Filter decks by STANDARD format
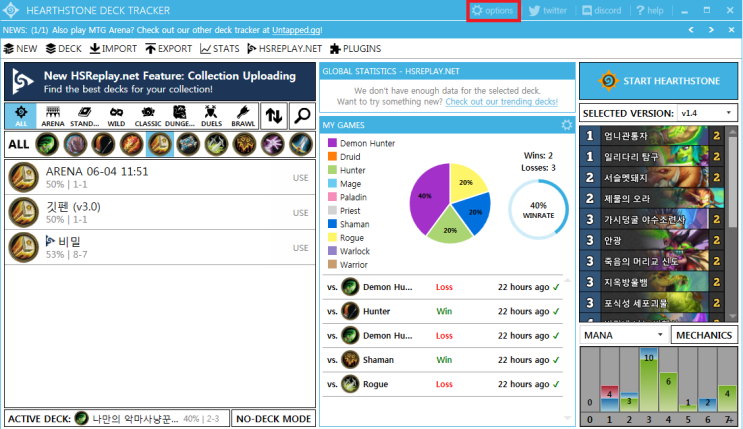The height and width of the screenshot is (429, 743). point(84,116)
